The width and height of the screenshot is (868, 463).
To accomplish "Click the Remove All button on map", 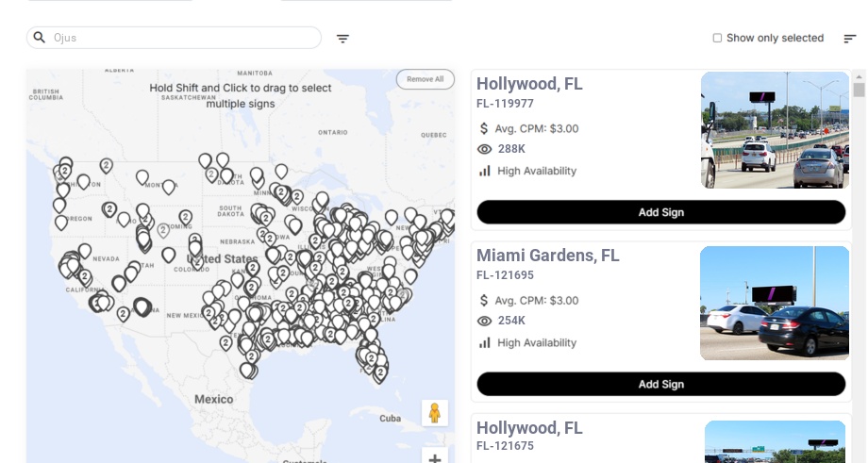I will pos(425,79).
